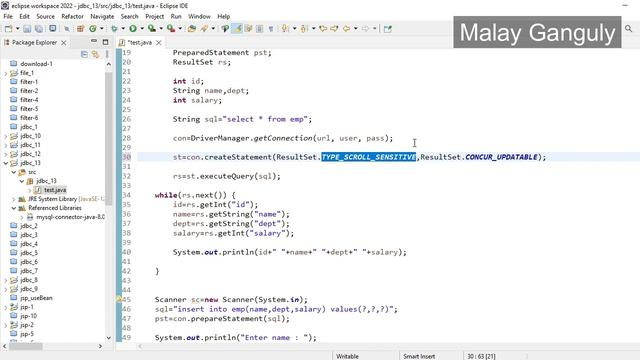Viewport: 640px width, 360px height.
Task: Maximize the Package Explorer view
Action: (105, 42)
